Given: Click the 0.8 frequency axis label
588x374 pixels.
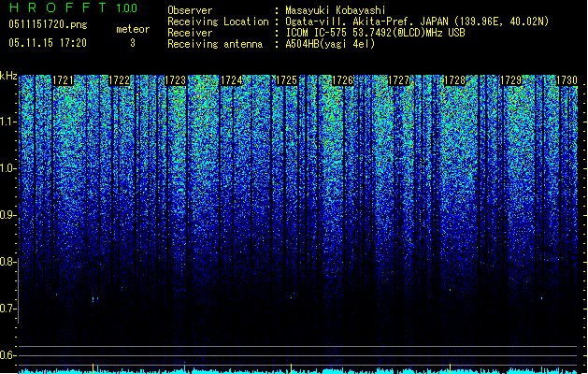Looking at the screenshot, I should click(8, 262).
